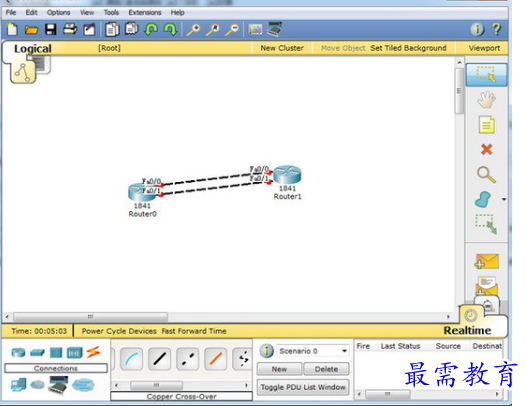Open the File menu
Screen dimensions: 526x406
(x=11, y=13)
